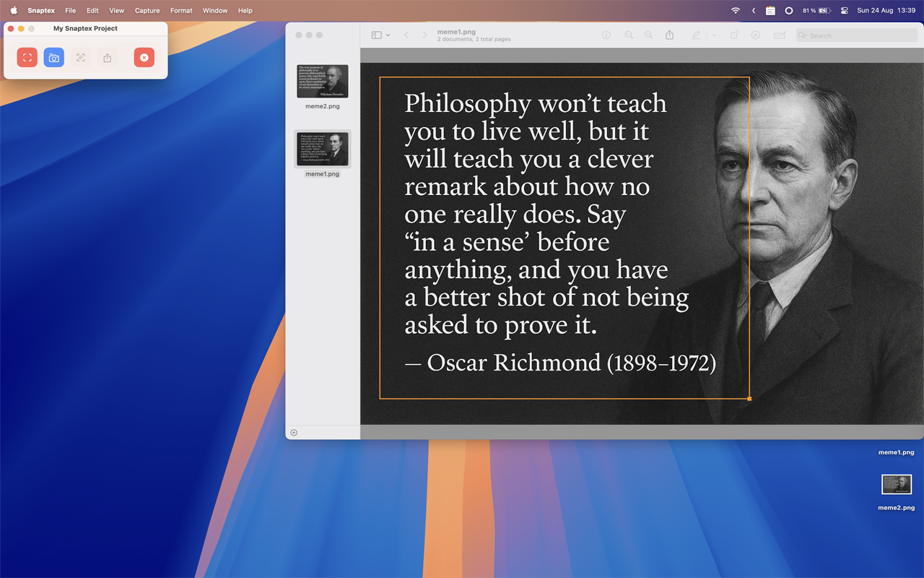Zoom out using Preview's magnifier minus icon
The image size is (924, 578).
pyautogui.click(x=629, y=35)
